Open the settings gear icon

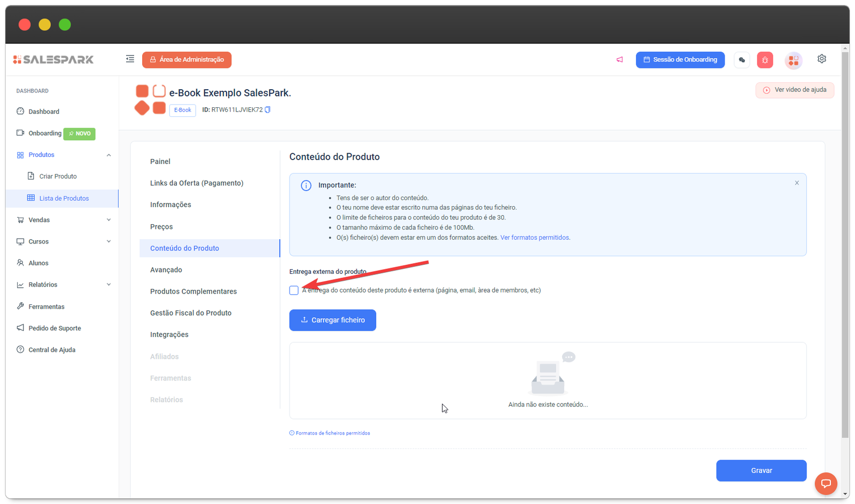point(821,59)
